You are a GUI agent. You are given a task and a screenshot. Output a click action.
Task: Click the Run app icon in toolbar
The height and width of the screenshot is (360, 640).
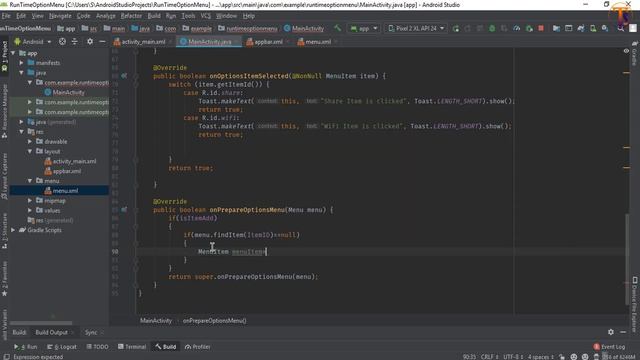pos(456,28)
